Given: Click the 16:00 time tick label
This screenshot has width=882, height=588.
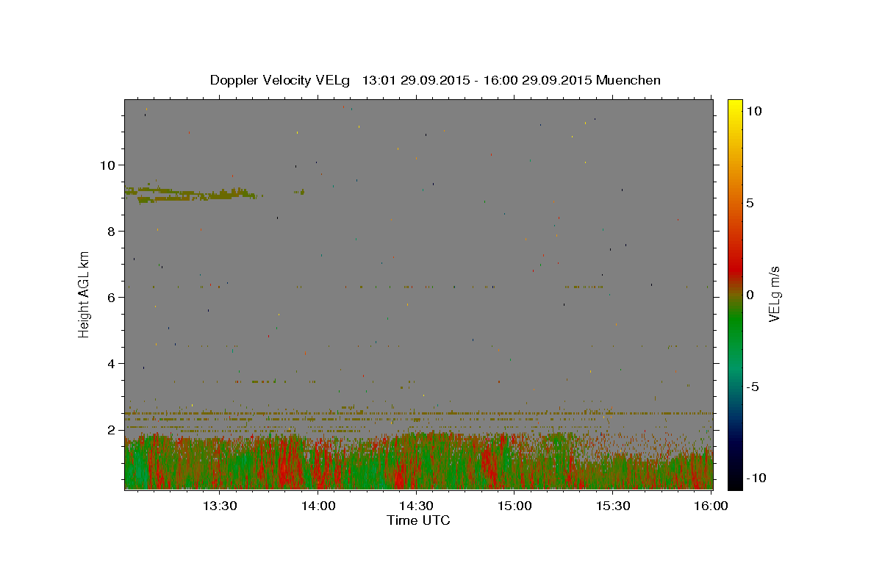Looking at the screenshot, I should pyautogui.click(x=711, y=506).
